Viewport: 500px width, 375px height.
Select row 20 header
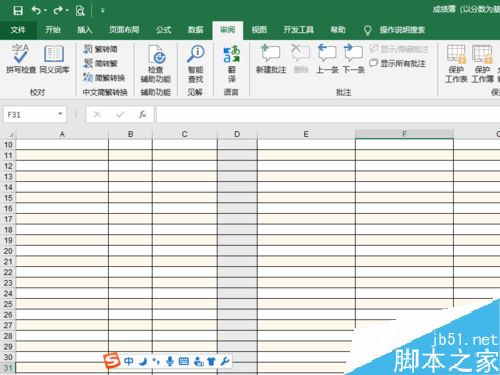point(8,251)
